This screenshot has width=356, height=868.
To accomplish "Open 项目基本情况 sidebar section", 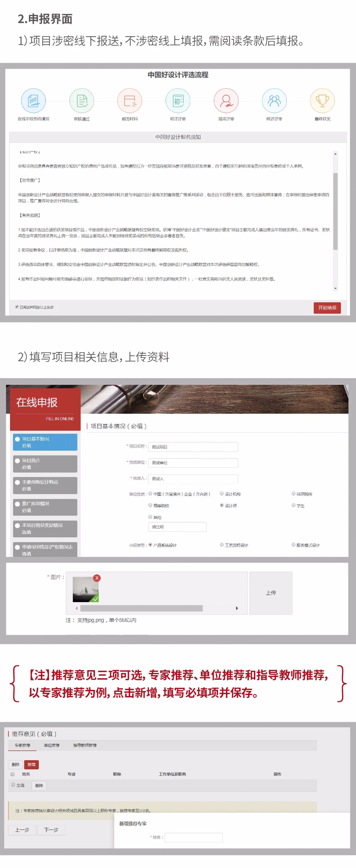I will point(45,442).
